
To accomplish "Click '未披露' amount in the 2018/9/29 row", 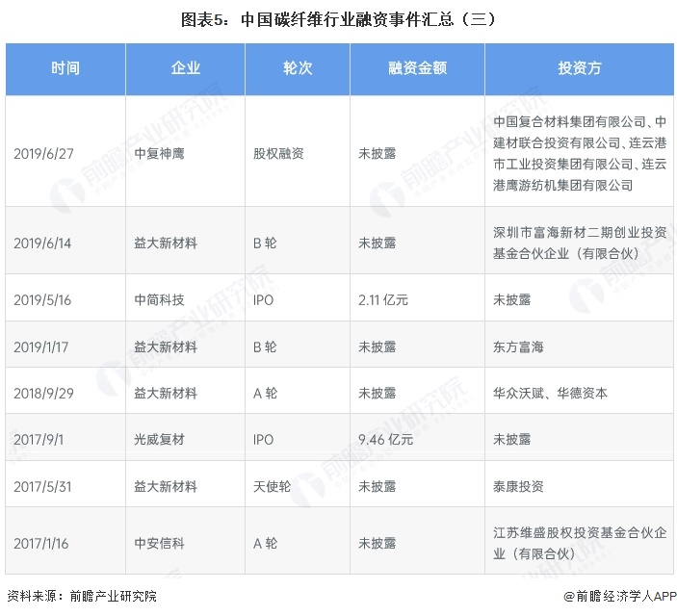I will 377,394.
